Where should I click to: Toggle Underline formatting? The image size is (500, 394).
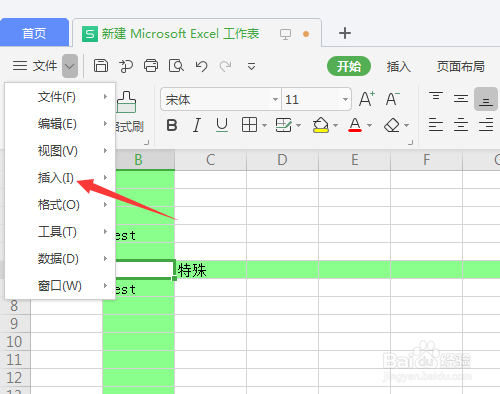tap(222, 125)
